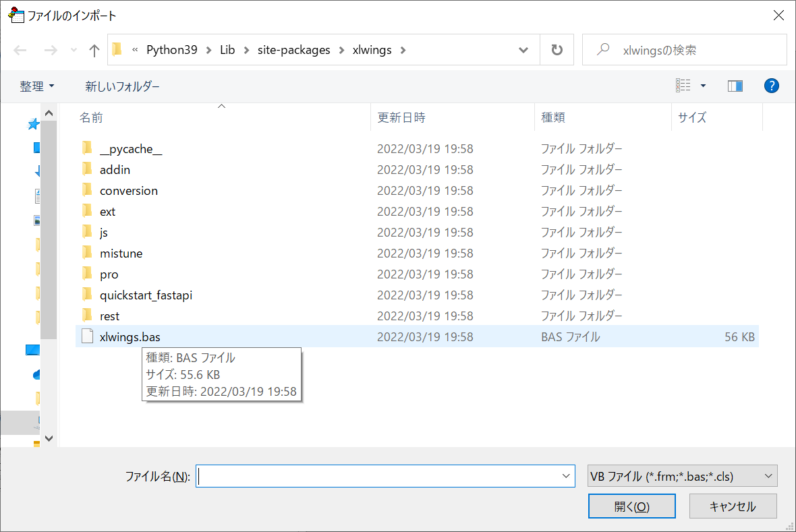This screenshot has height=532, width=796.
Task: Go back with the left arrow button
Action: coord(20,51)
